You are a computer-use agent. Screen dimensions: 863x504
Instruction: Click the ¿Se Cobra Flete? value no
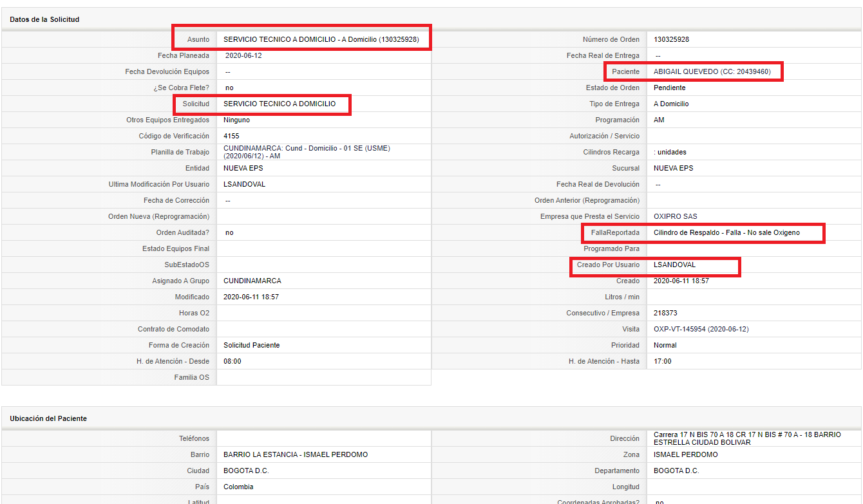tap(229, 88)
